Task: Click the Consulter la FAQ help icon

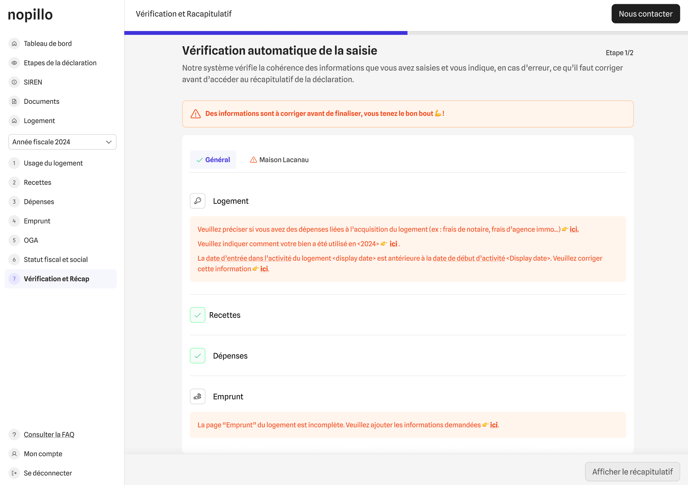Action: tap(14, 435)
